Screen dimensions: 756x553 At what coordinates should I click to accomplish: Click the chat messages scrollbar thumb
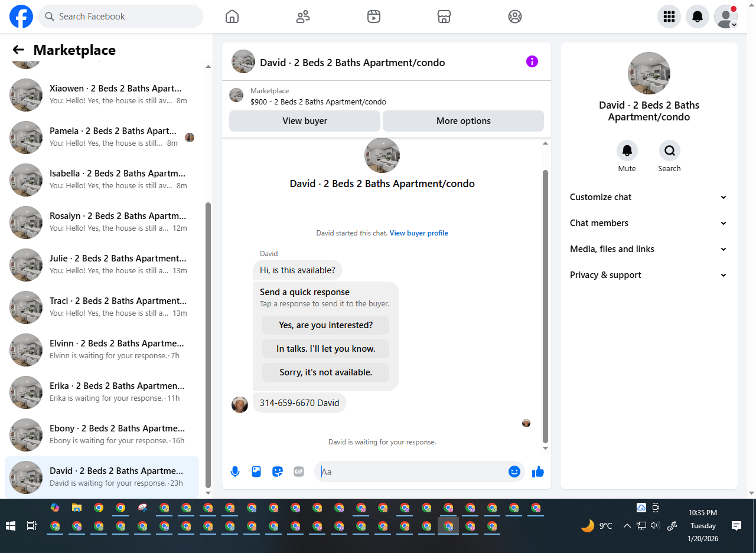[x=545, y=306]
